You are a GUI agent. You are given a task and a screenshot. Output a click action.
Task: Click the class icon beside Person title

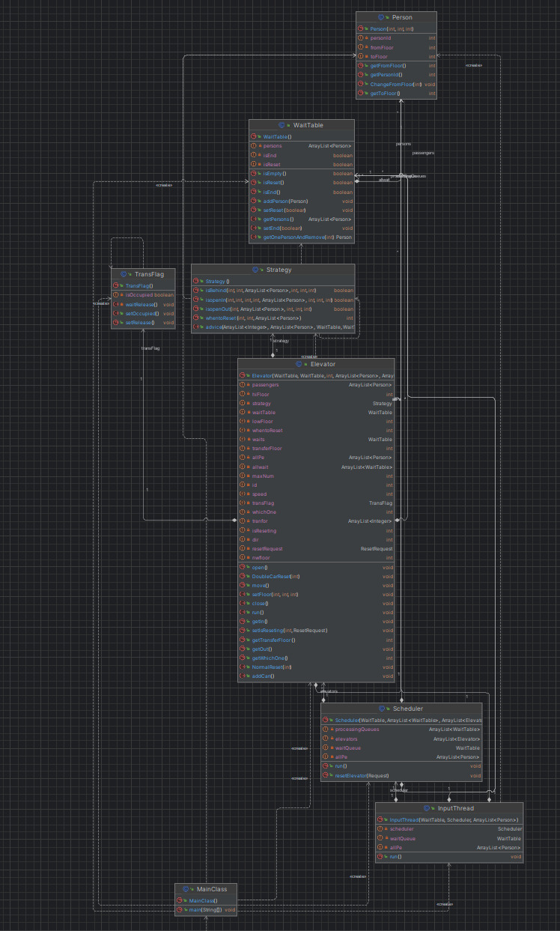(382, 16)
